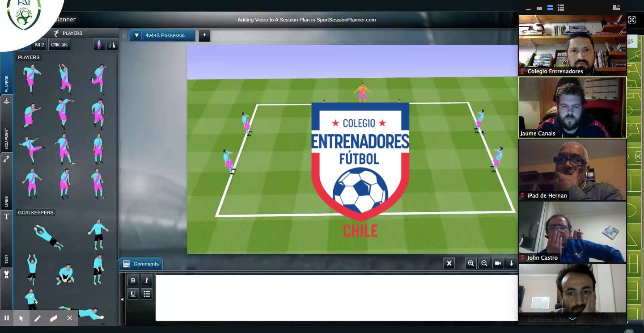Select the standing arms-out goalkeeper figure
The image size is (644, 333).
tap(98, 234)
